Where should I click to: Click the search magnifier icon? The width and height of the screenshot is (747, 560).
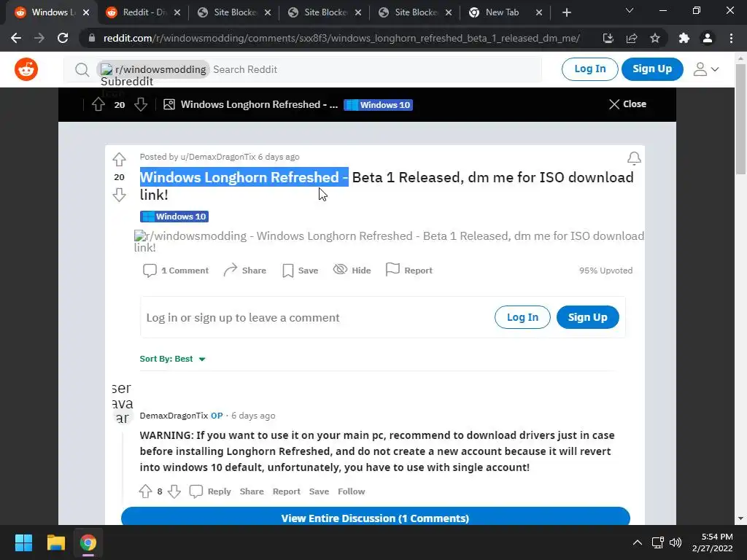[x=82, y=70]
